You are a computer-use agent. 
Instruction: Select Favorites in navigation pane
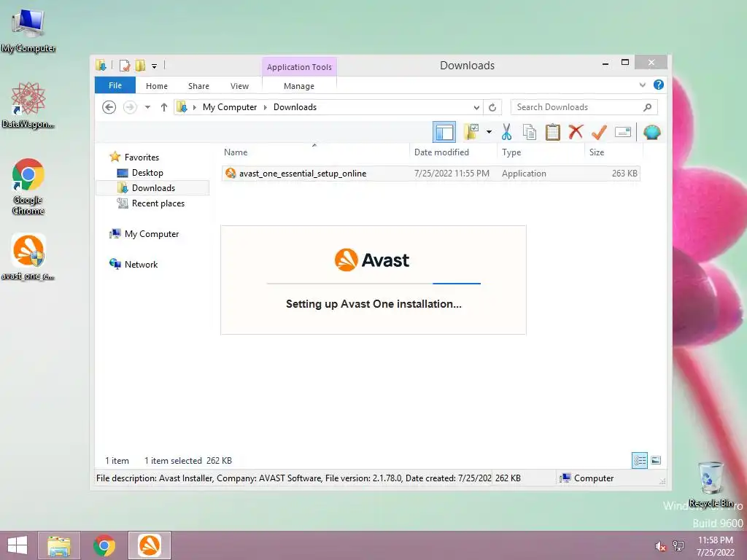[142, 157]
